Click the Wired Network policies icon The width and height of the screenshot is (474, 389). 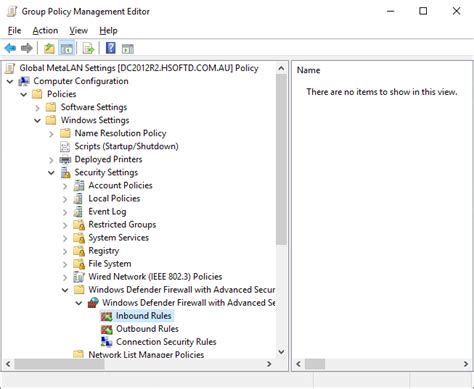point(79,277)
